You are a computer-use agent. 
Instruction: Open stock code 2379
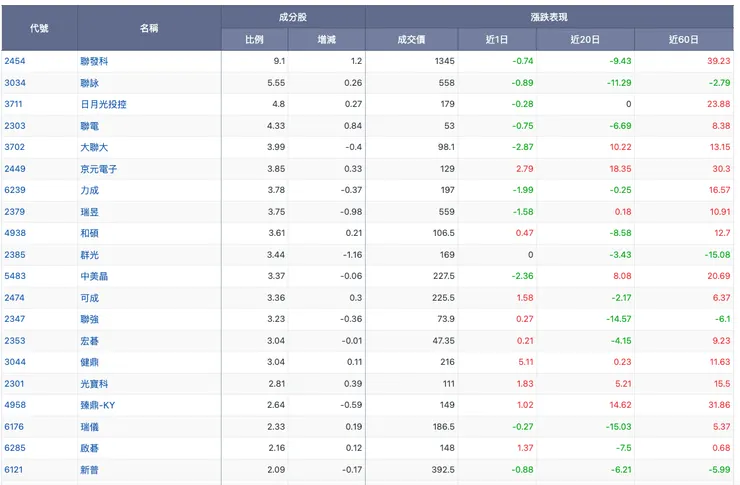pos(14,211)
